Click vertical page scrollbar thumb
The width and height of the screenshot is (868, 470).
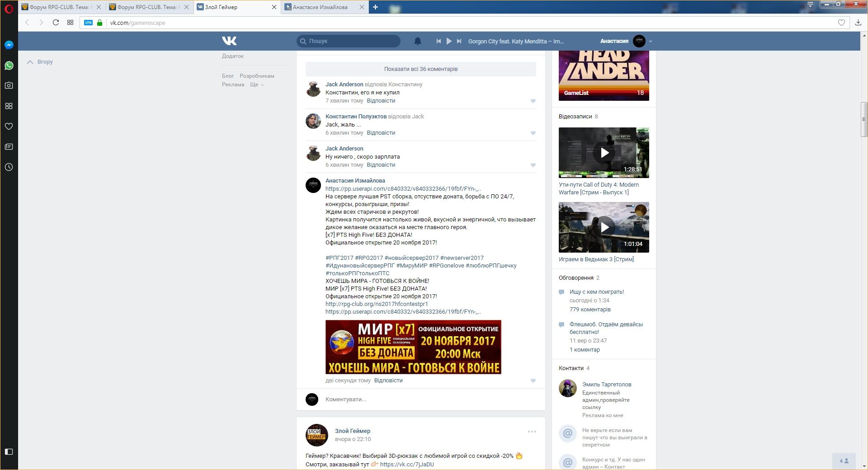coord(864,119)
